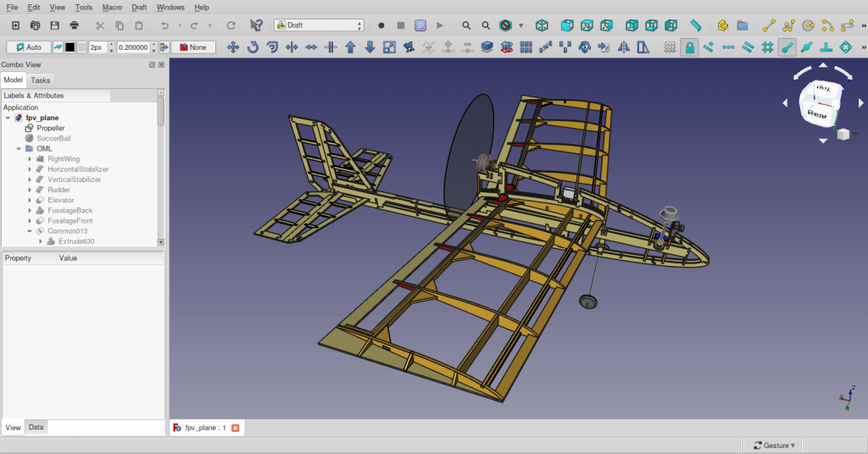
Task: Open the draw style dropdown arrow
Action: pyautogui.click(x=521, y=25)
